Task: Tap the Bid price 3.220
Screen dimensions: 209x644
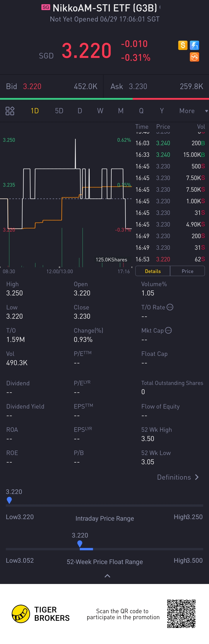Action: pyautogui.click(x=32, y=87)
